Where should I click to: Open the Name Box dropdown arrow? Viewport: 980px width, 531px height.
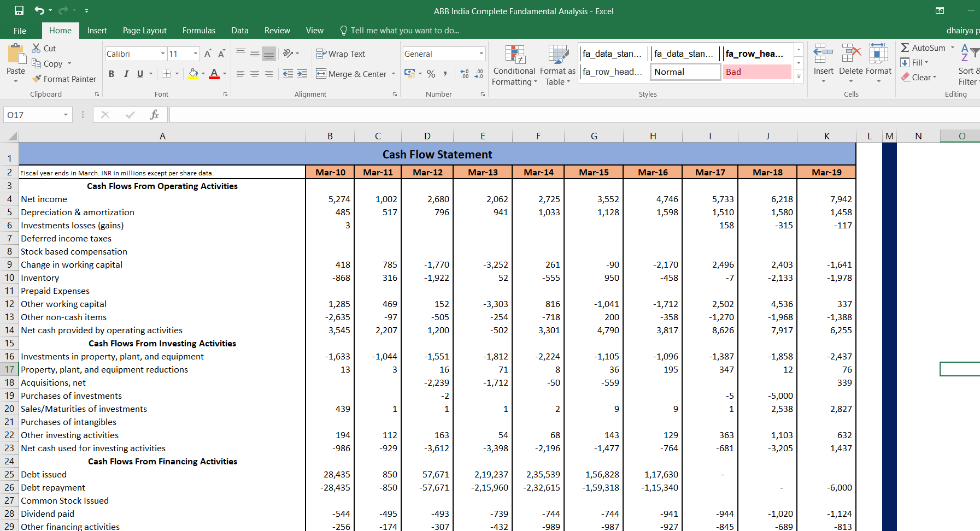pos(66,115)
